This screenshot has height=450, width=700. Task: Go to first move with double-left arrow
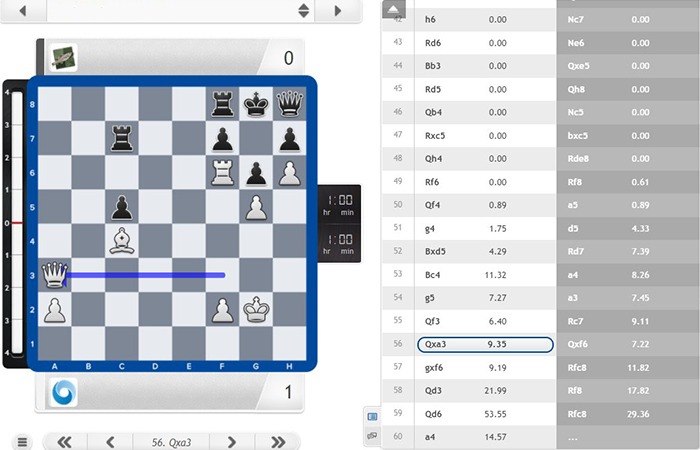65,442
